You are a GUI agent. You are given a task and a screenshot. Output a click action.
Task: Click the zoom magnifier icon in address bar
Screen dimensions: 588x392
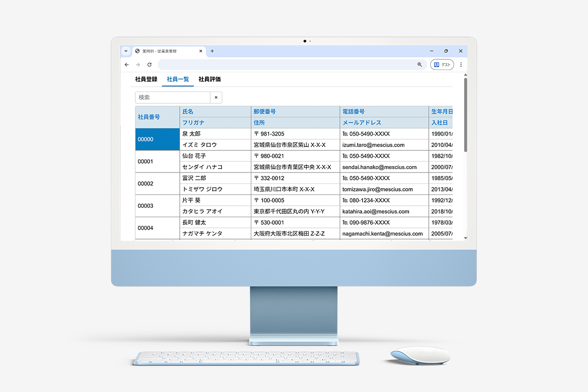[x=419, y=65]
